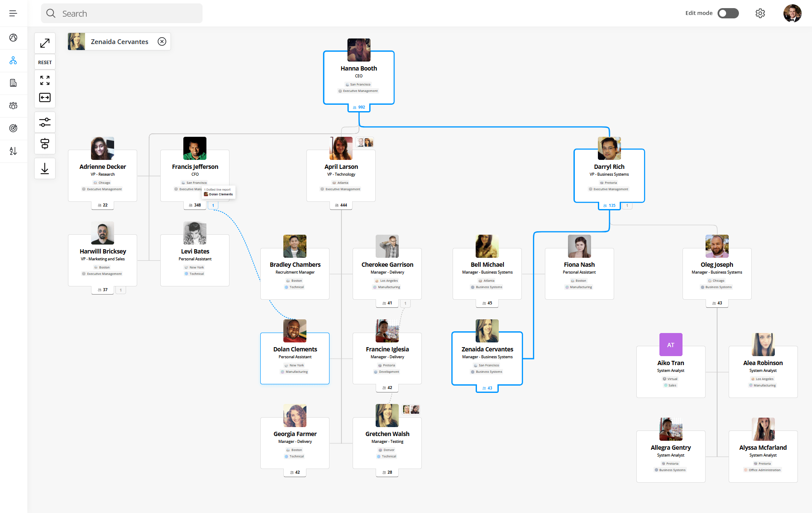Select the globe icon in the sidebar
This screenshot has height=513, width=812.
(13, 38)
